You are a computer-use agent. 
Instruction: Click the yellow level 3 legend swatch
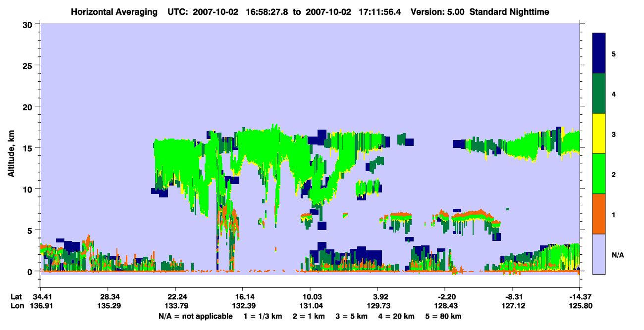coord(599,134)
